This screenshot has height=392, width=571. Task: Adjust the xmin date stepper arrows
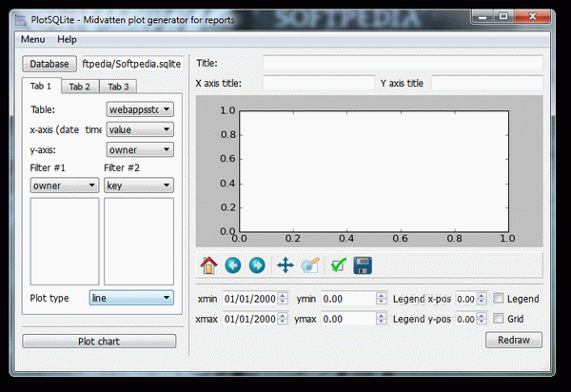283,299
